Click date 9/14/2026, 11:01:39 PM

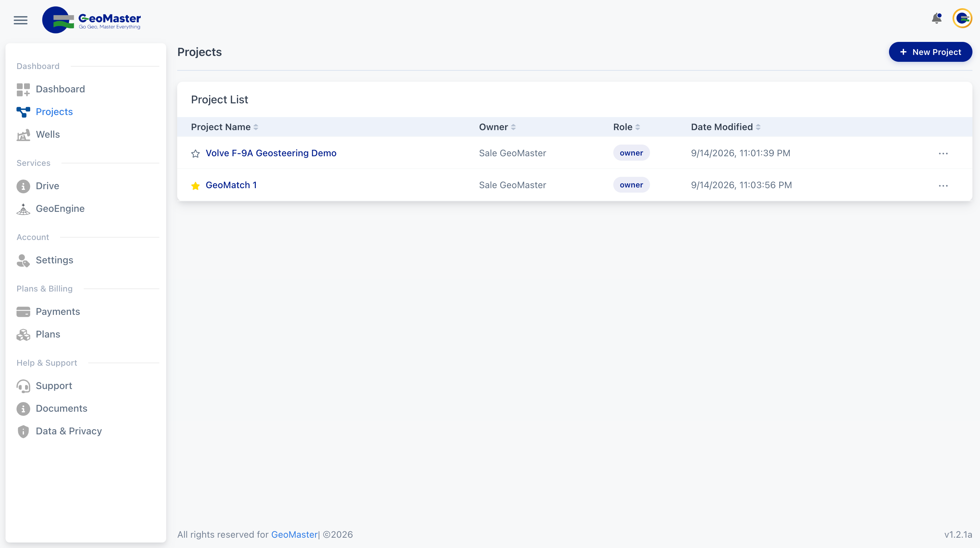click(x=740, y=153)
